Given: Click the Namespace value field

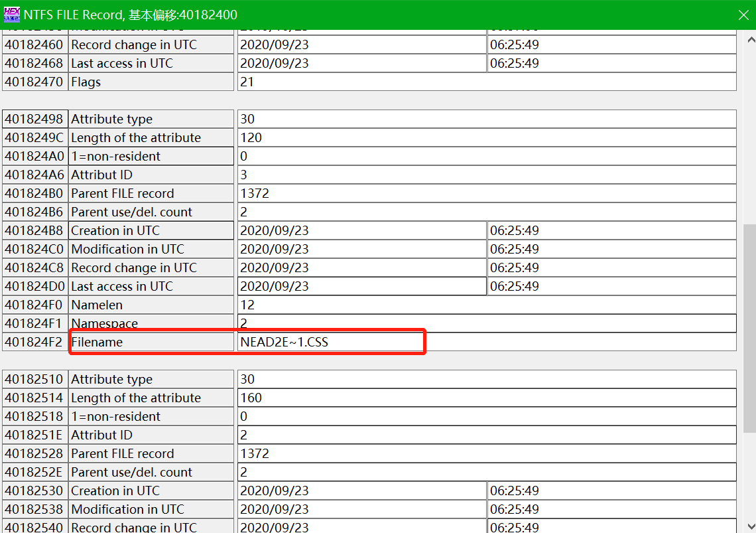Looking at the screenshot, I should (x=487, y=323).
